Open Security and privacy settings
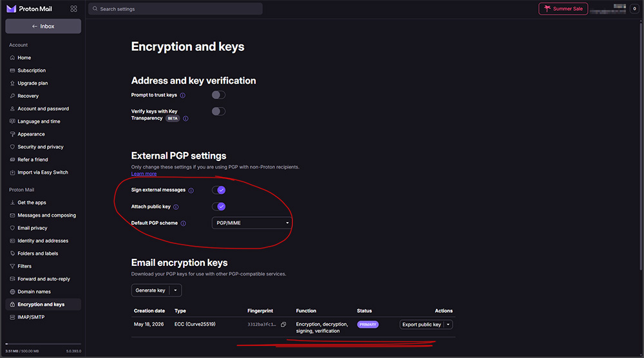Screen dimensions: 644x358 pyautogui.click(x=43, y=147)
